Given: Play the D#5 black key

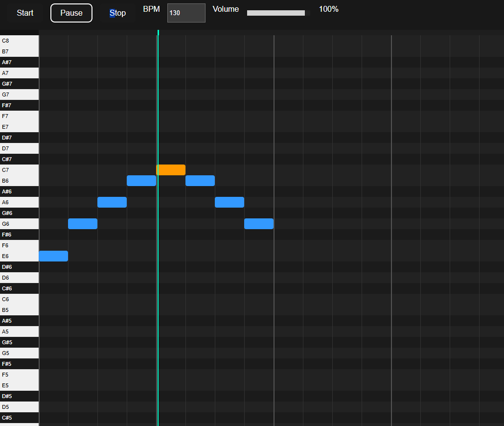Looking at the screenshot, I should (19, 396).
